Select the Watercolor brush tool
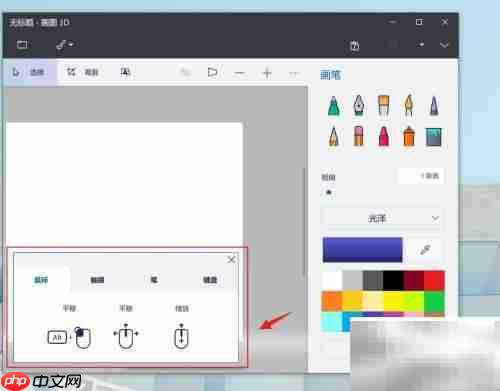The height and width of the screenshot is (391, 500). (x=409, y=106)
